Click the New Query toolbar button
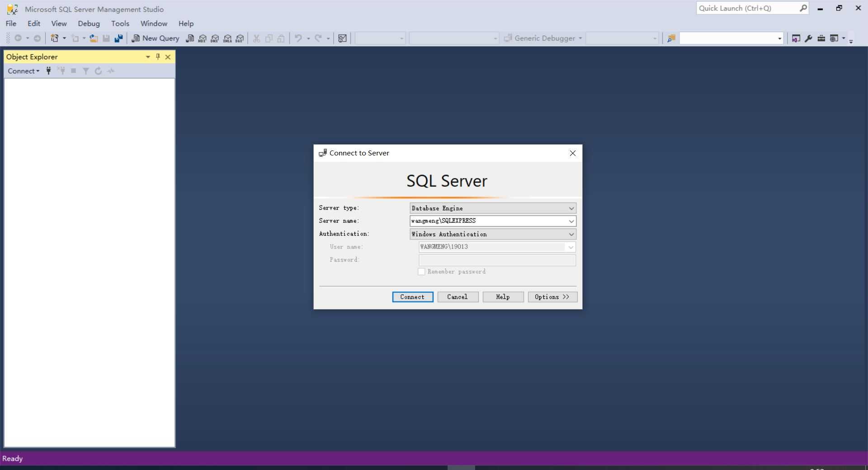The image size is (868, 470). tap(156, 38)
